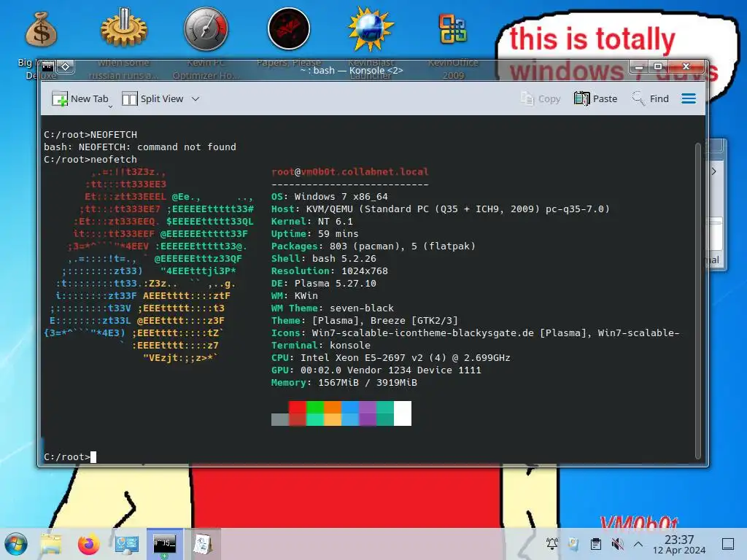Viewport: 747px width, 560px height.
Task: Click the muted volume tray icon
Action: [617, 544]
